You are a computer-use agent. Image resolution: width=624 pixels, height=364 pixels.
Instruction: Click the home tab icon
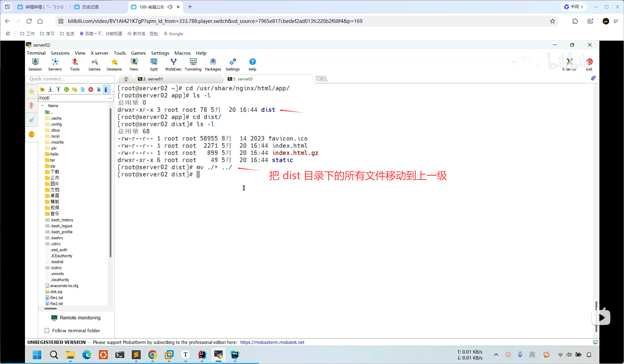tap(126, 79)
